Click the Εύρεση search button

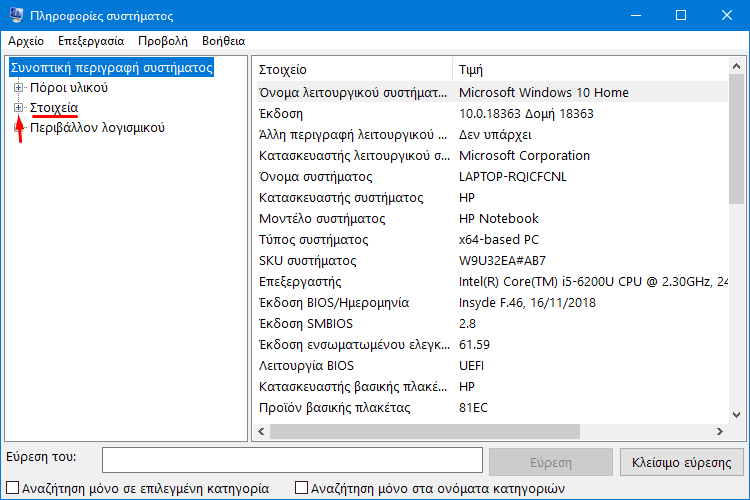550,463
